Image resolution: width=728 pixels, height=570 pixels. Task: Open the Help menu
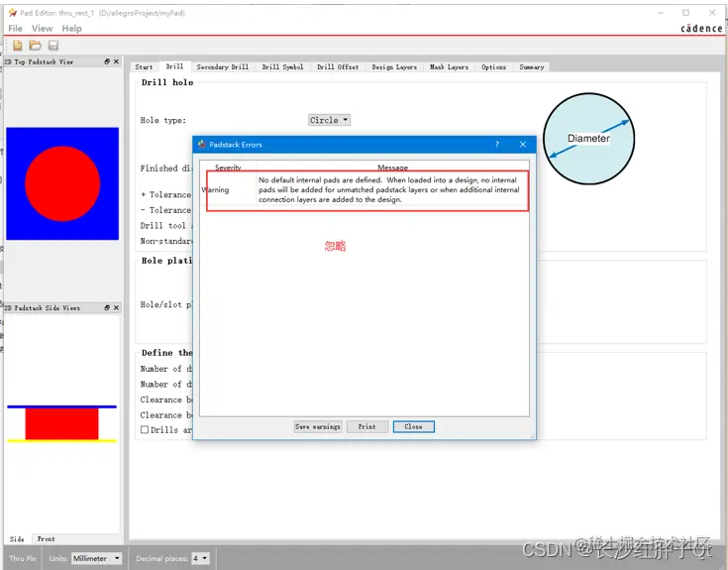[x=72, y=29]
